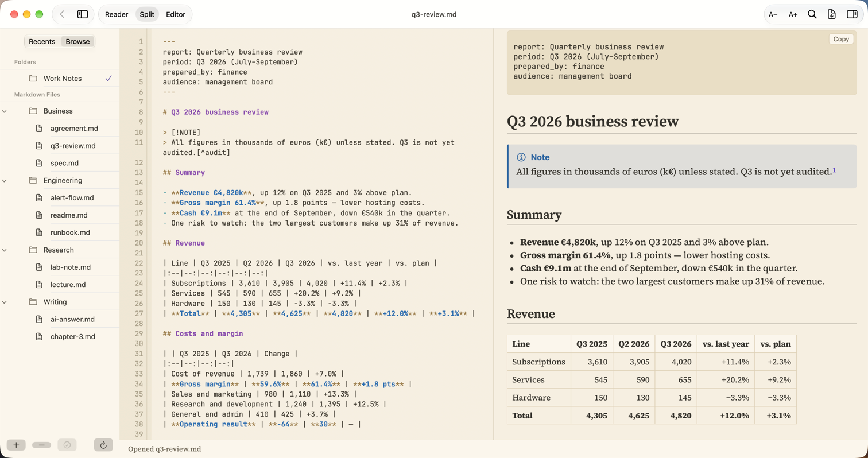Open the Browse tab in sidebar

pos(77,41)
